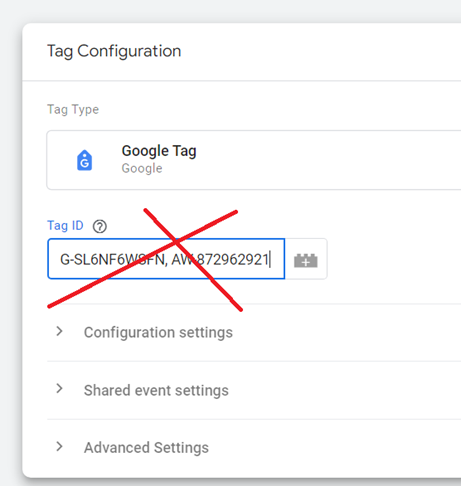The width and height of the screenshot is (461, 486).
Task: Click the Configuration settings label
Action: 158,333
